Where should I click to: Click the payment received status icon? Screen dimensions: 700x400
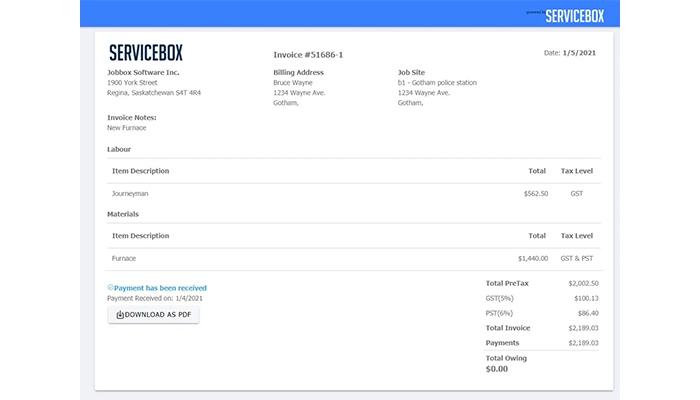pos(110,288)
